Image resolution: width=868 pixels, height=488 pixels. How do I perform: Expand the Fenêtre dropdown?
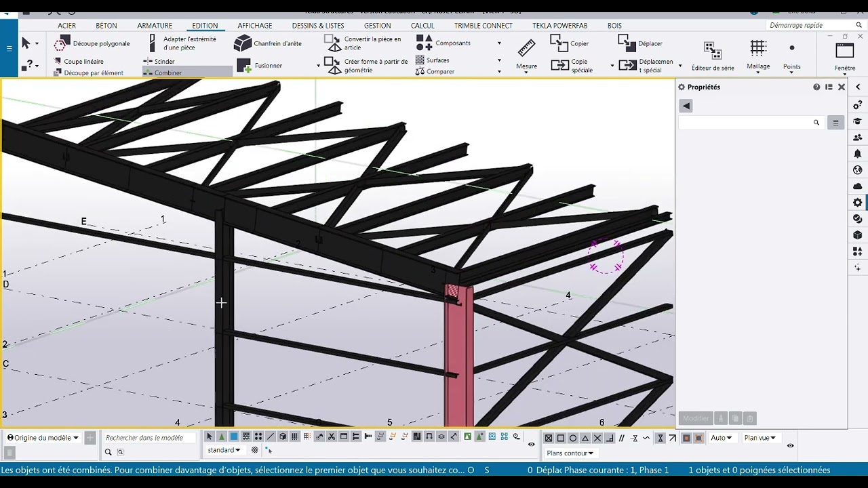(845, 74)
